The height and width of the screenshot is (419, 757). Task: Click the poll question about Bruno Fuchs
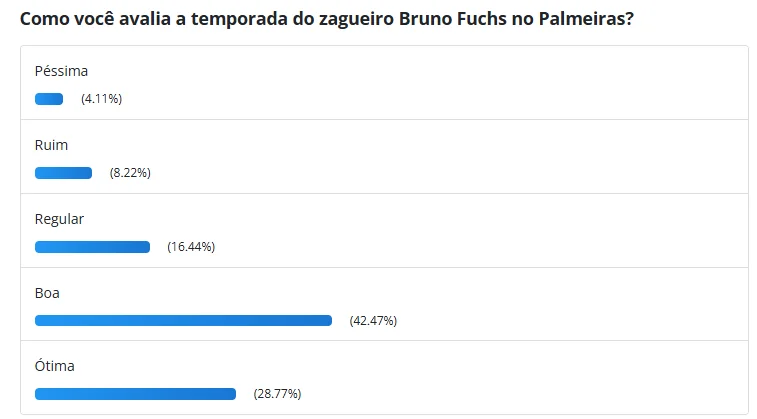tap(326, 19)
